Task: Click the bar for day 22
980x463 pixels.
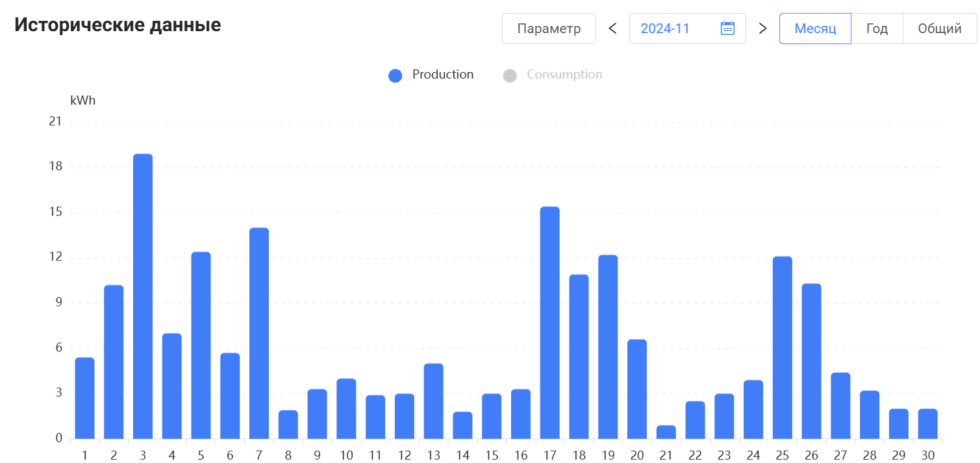Action: coord(695,420)
